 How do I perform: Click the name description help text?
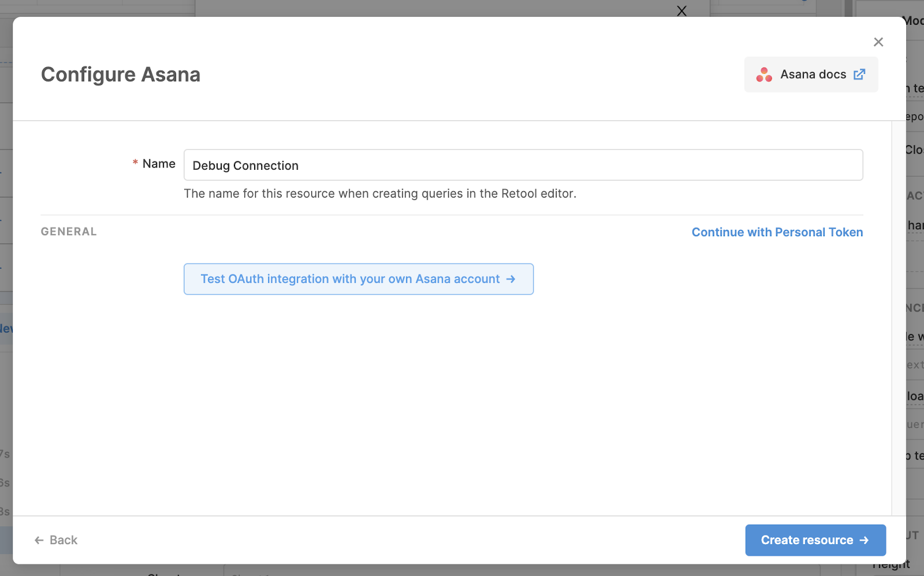pyautogui.click(x=380, y=194)
